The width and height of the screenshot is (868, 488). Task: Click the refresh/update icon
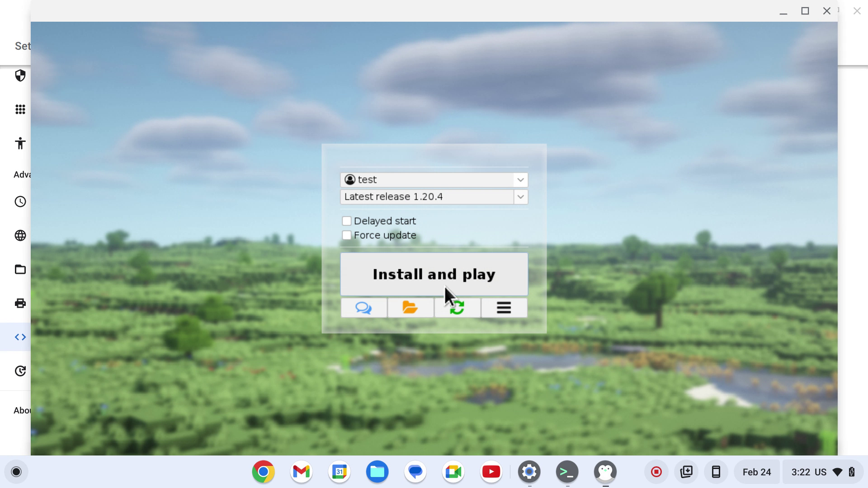(457, 307)
